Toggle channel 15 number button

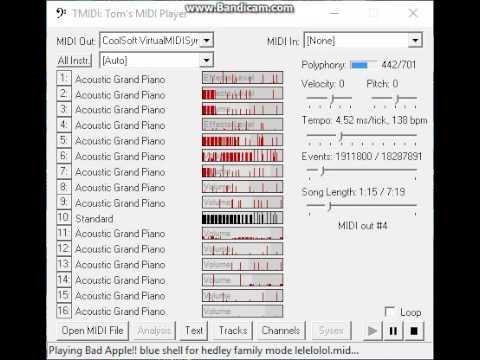(x=64, y=295)
